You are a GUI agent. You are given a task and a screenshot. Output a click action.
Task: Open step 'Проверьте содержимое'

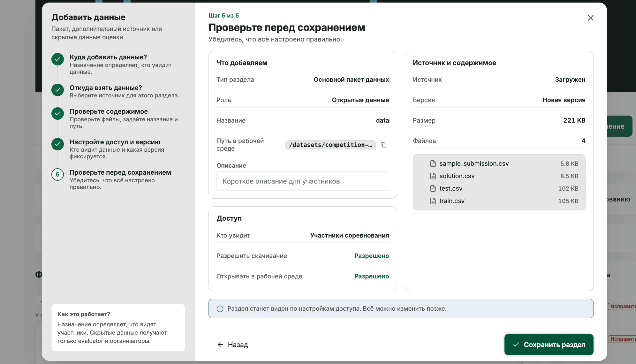click(x=118, y=118)
